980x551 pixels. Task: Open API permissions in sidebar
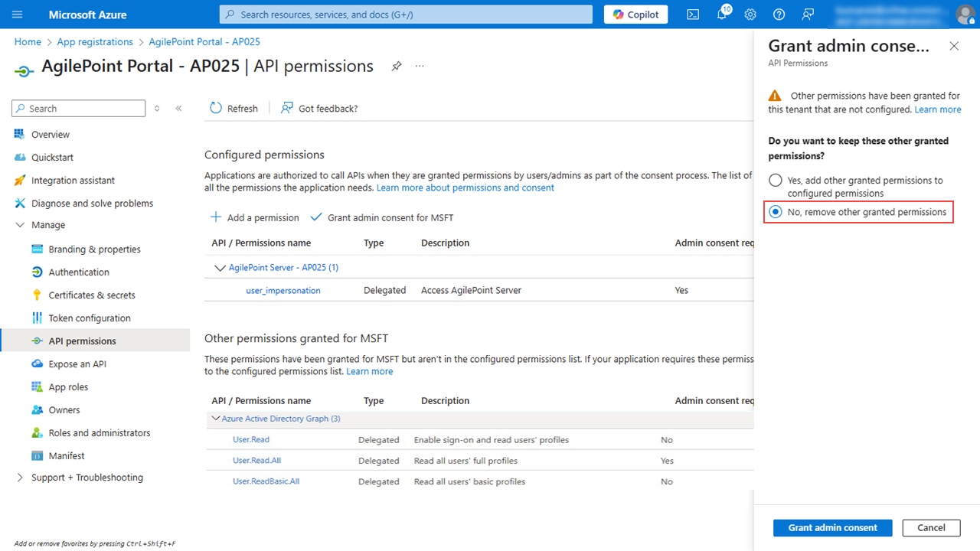click(95, 341)
